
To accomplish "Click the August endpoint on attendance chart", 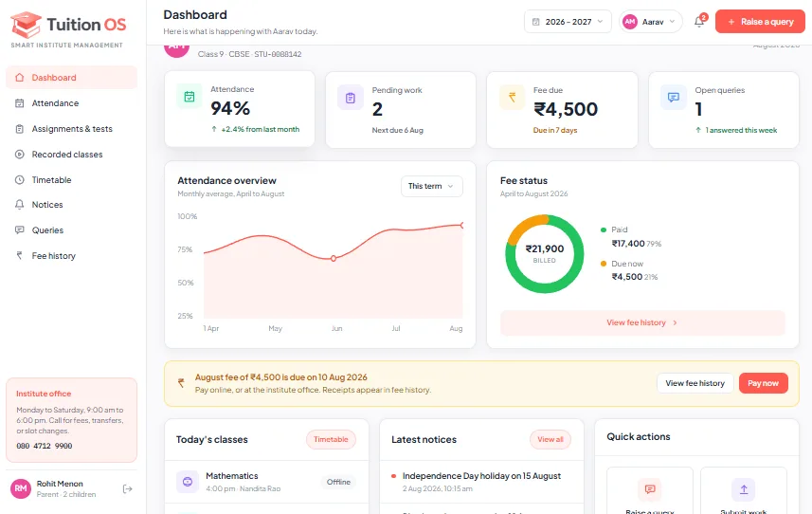I will [x=462, y=225].
